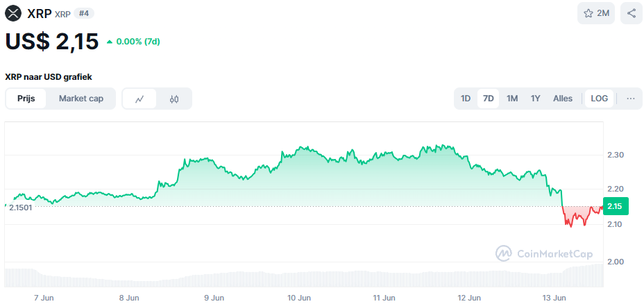The width and height of the screenshot is (644, 304).
Task: Click the 2.10 axis value
Action: pyautogui.click(x=616, y=224)
